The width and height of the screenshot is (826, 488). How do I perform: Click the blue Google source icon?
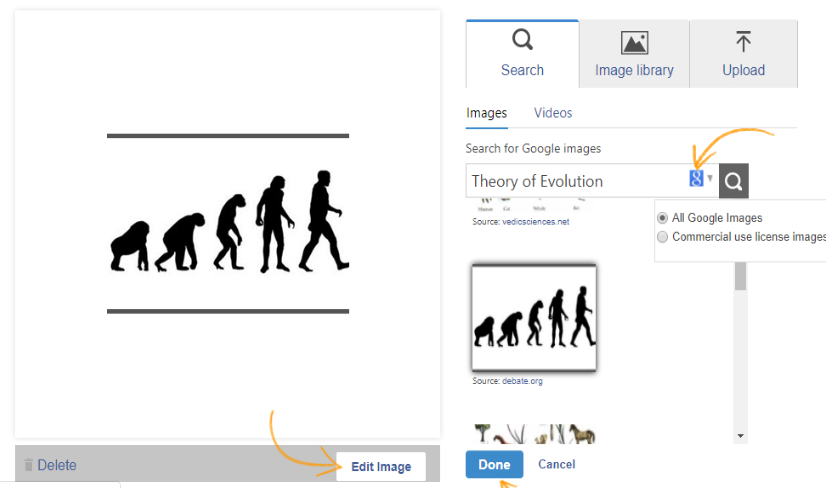coord(696,179)
